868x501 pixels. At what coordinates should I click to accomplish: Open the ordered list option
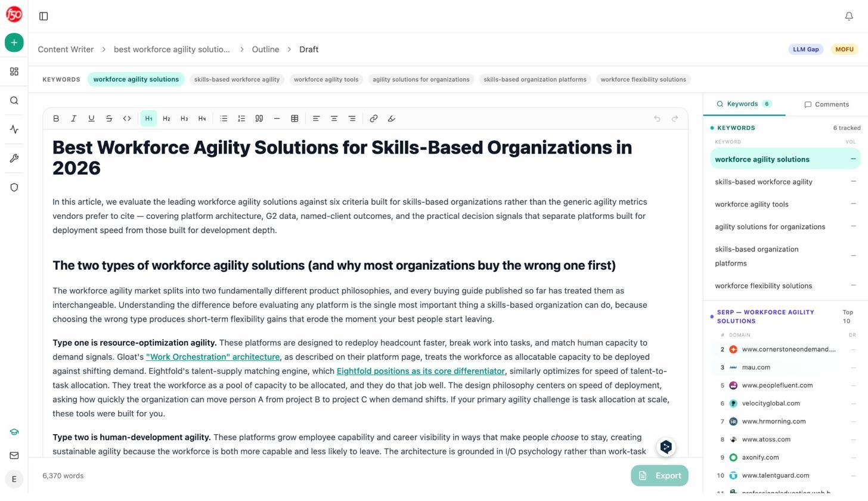pyautogui.click(x=241, y=118)
